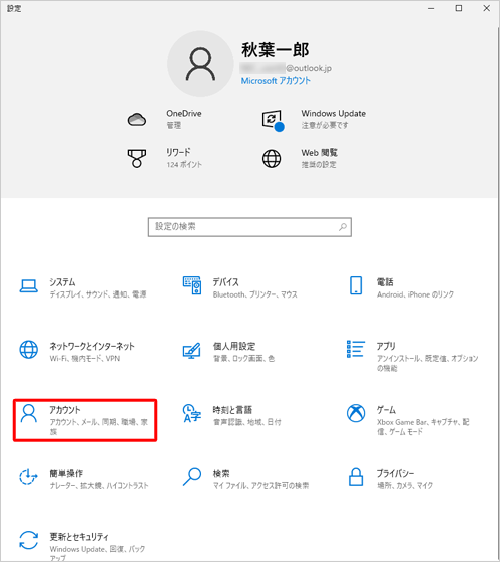
Task: Click the magnifier icon in search box
Action: (343, 227)
